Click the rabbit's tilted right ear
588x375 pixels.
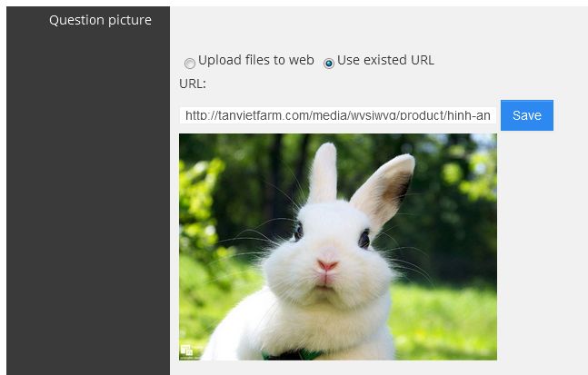384,189
